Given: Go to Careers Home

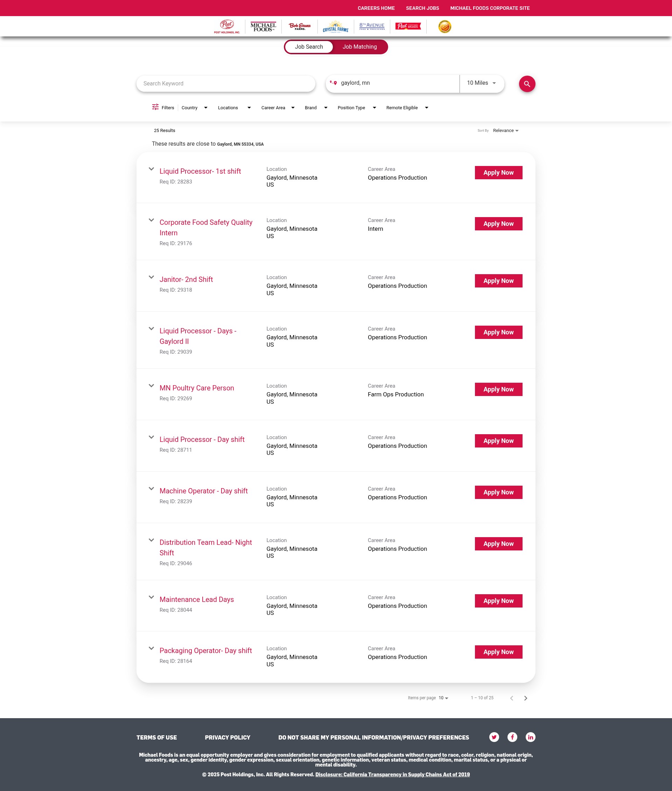Looking at the screenshot, I should 376,8.
